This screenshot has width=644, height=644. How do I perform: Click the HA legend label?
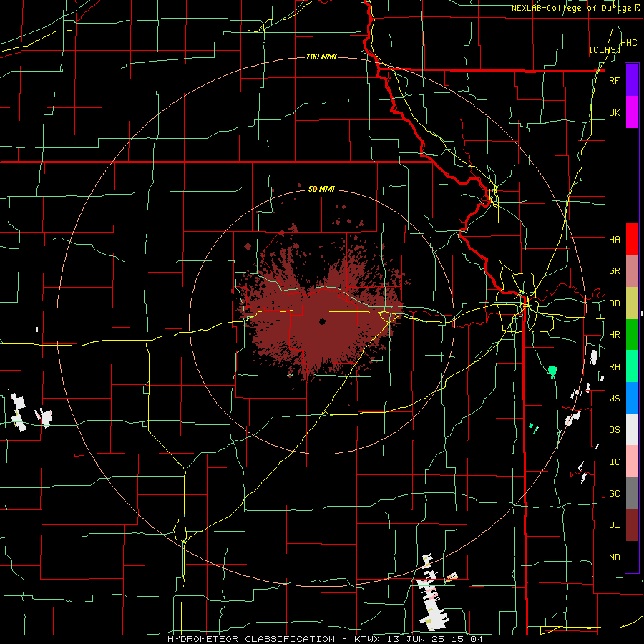point(614,239)
